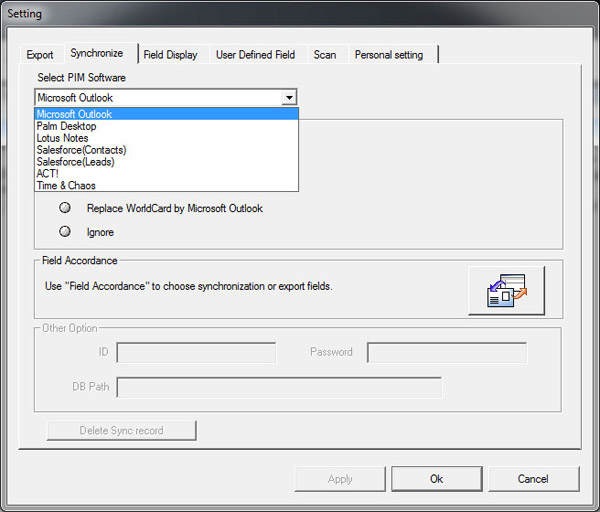The height and width of the screenshot is (512, 600).
Task: Choose Time & Chaos from the list
Action: 166,185
